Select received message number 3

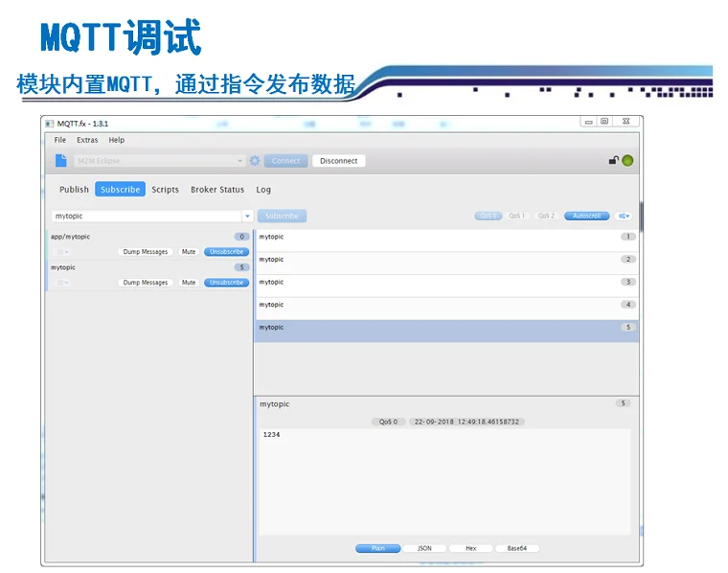pos(446,286)
